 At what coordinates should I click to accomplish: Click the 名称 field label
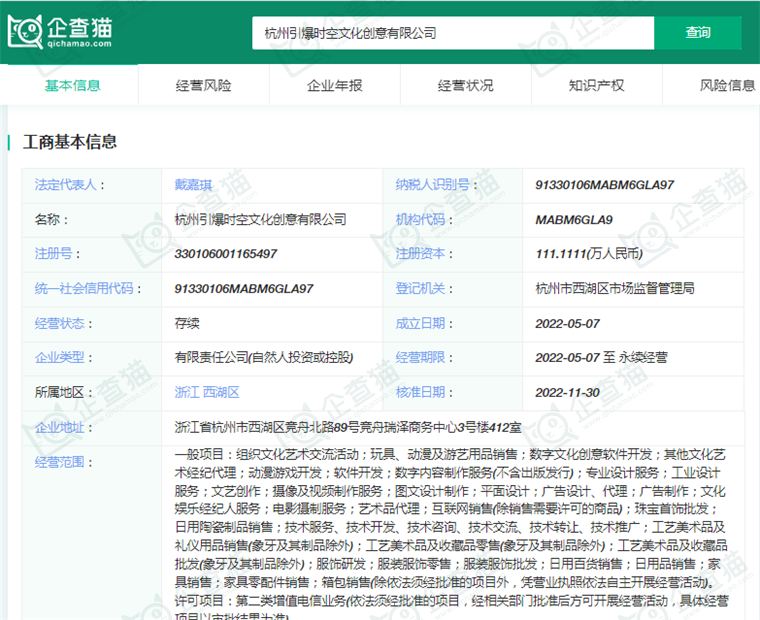pos(47,220)
